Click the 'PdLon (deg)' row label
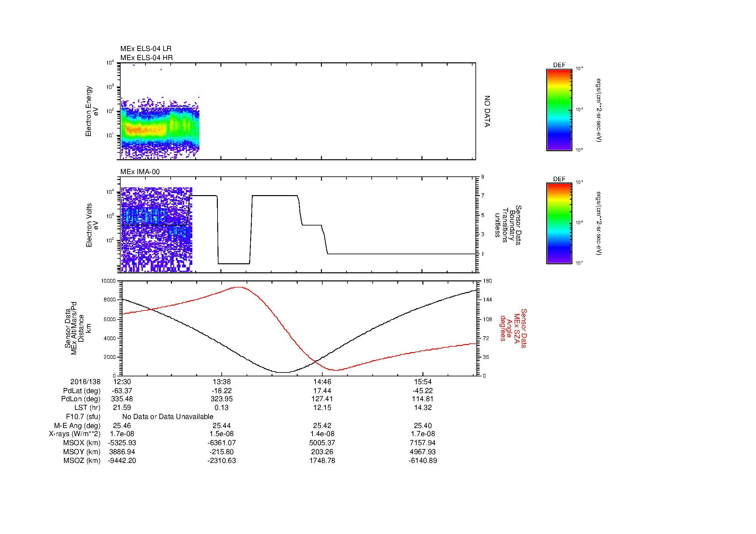This screenshot has width=756, height=534. (x=81, y=399)
